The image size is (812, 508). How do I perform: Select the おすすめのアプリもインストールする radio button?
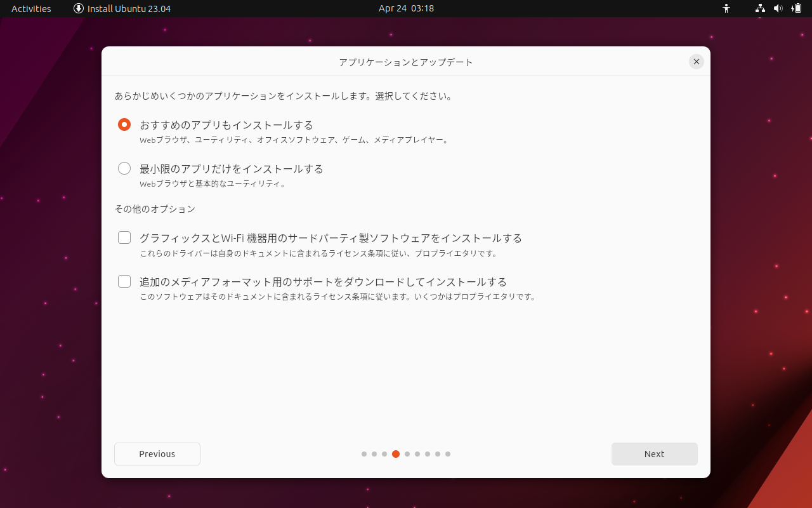124,124
